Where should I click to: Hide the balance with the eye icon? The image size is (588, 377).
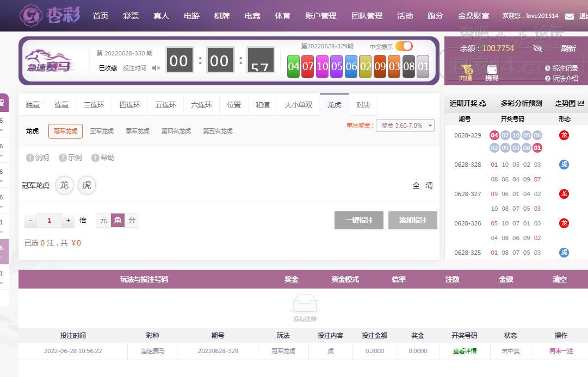pos(537,48)
